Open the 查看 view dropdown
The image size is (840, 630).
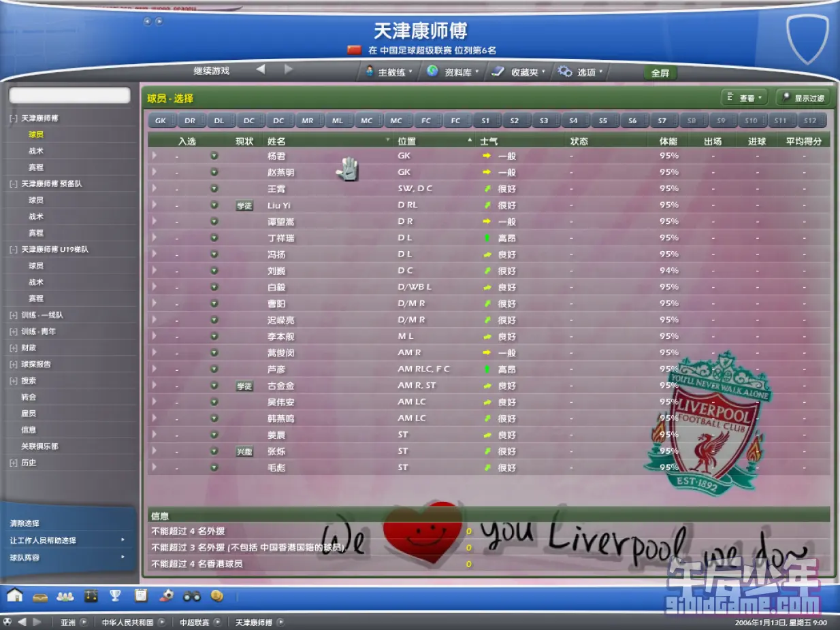click(x=745, y=98)
